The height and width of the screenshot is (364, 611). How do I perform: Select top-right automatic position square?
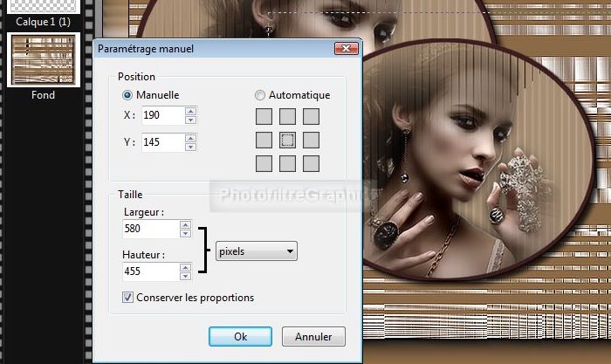point(311,116)
